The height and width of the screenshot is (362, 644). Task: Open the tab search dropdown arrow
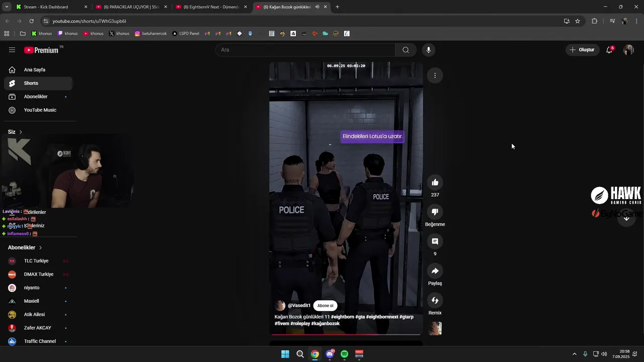(x=6, y=7)
